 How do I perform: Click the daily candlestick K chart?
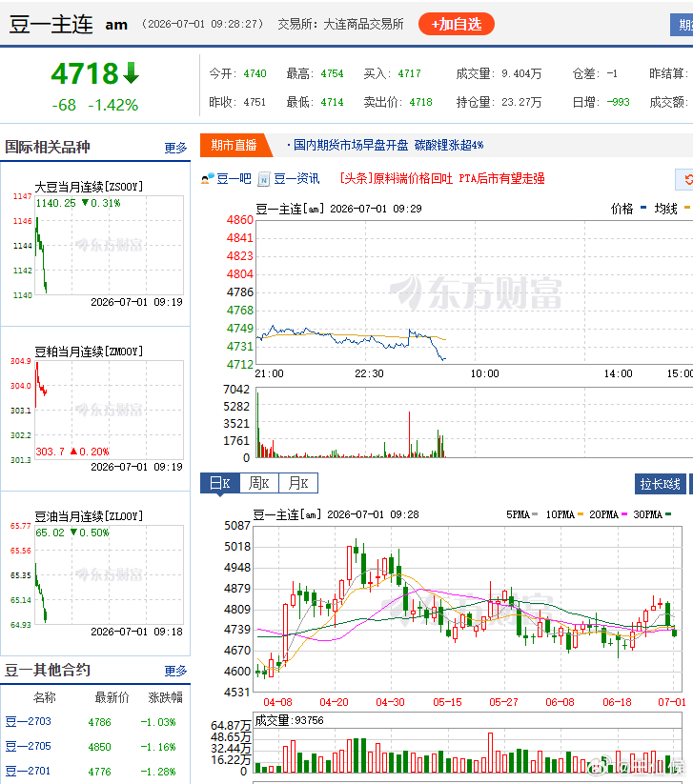click(x=467, y=609)
